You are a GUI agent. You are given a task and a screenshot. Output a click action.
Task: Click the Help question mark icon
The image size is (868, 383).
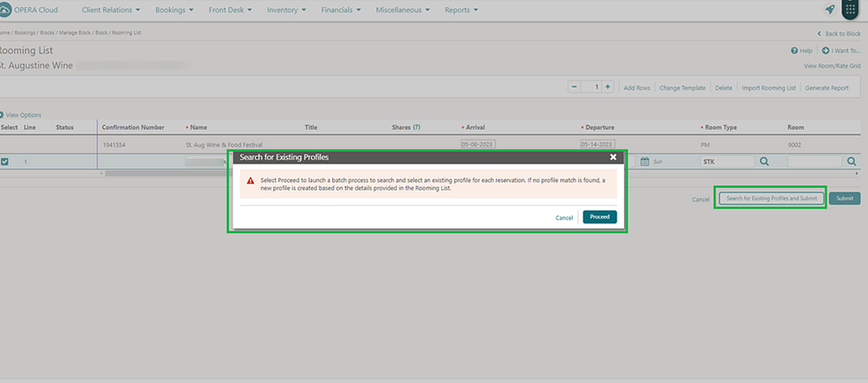click(x=794, y=50)
